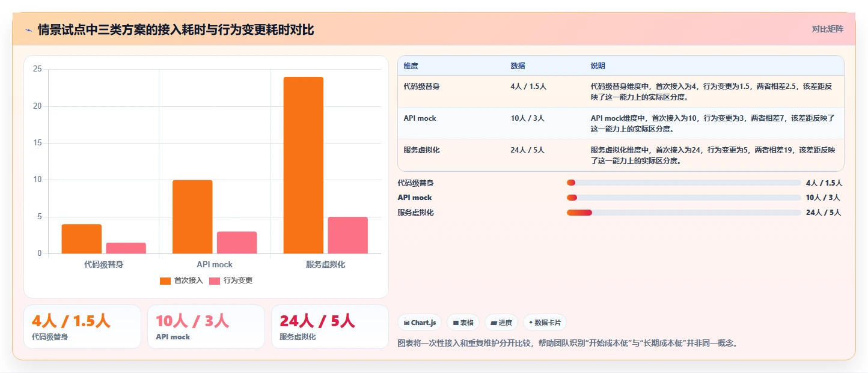Click the 服务虚拟化 description text in table
Screen dimensions: 868x373
[x=713, y=155]
